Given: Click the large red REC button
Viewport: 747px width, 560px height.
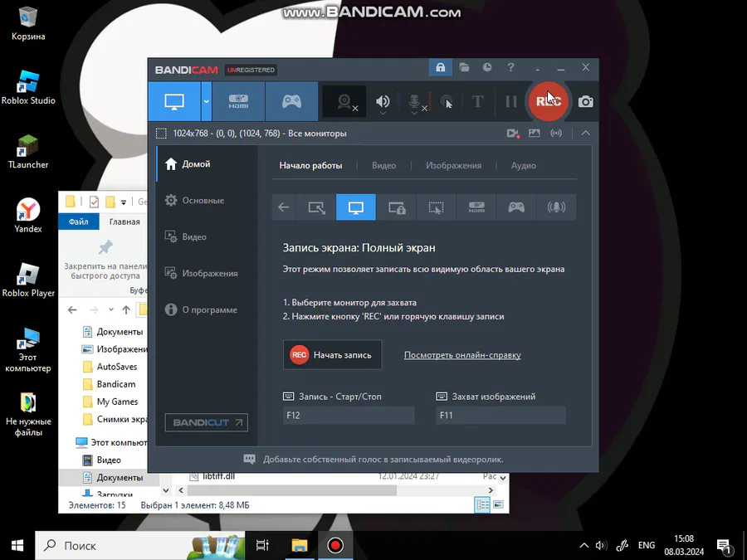Looking at the screenshot, I should tap(549, 101).
